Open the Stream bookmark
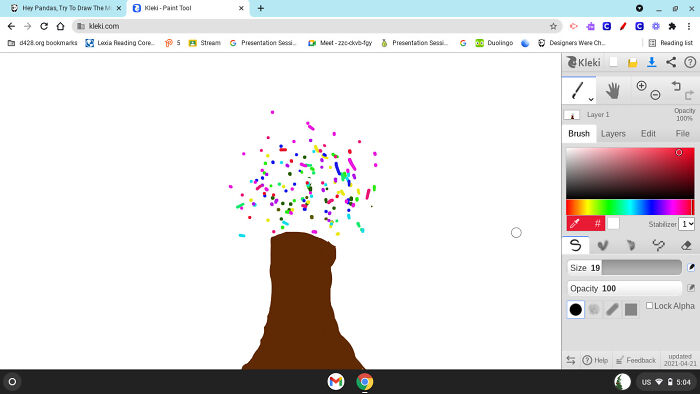 click(x=205, y=43)
